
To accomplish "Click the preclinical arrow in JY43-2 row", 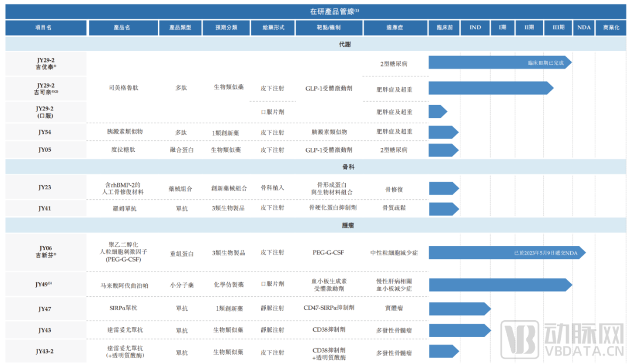I will click(443, 352).
